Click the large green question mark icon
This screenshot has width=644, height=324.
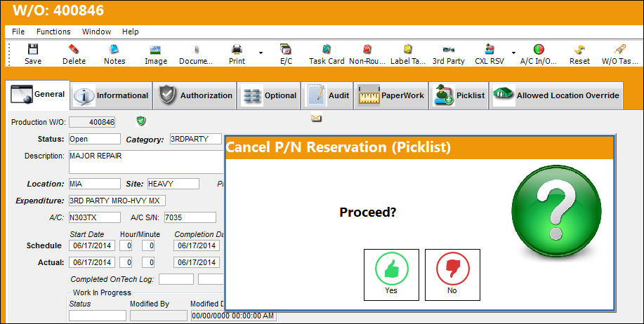(x=556, y=211)
